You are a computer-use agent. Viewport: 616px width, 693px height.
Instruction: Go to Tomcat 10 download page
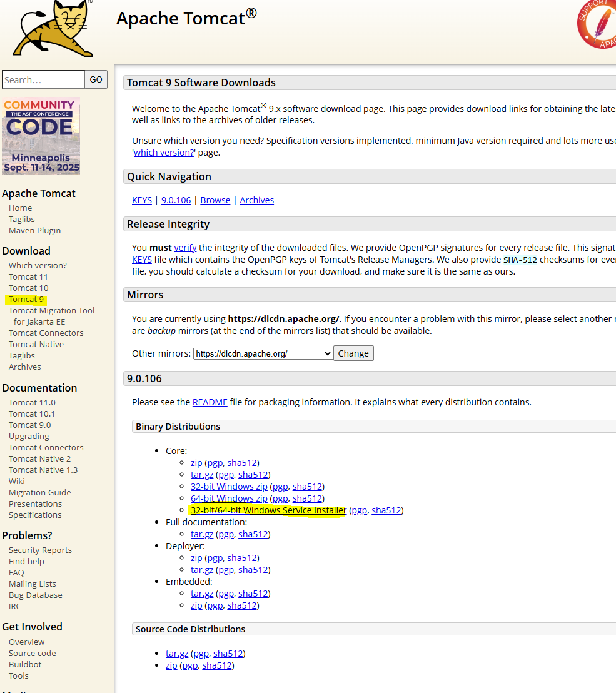tap(28, 288)
